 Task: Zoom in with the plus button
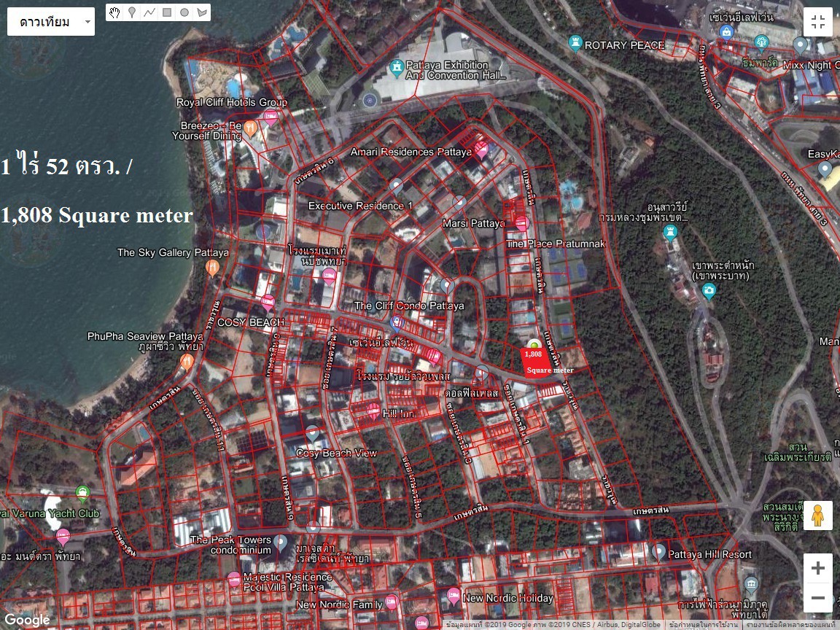(x=817, y=568)
